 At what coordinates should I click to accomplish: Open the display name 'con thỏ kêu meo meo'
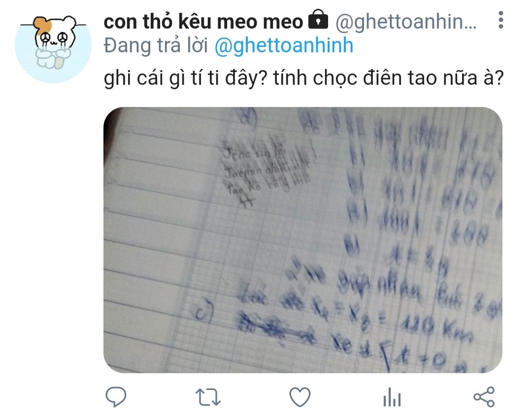[x=203, y=21]
